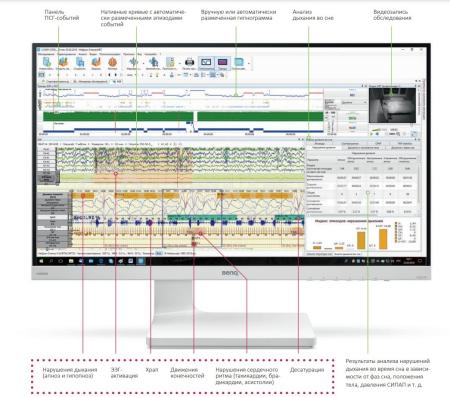450x397 pixels.
Task: Click the night-vision bedroom video frame
Action: click(x=393, y=105)
